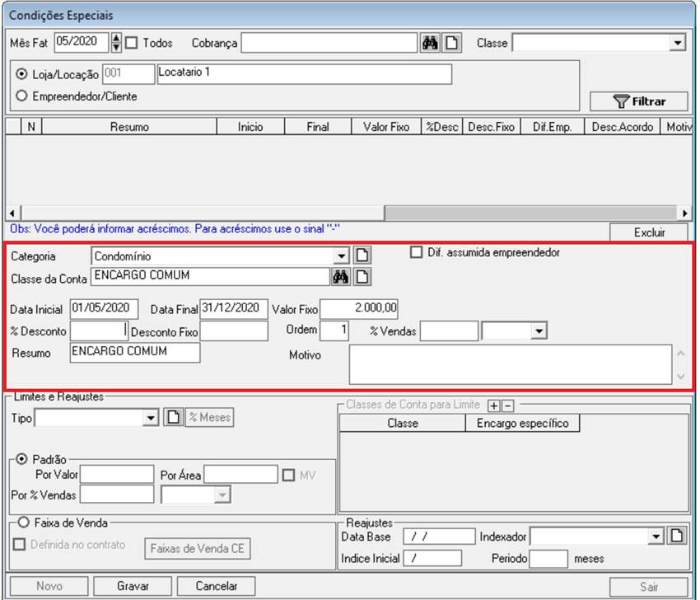This screenshot has height=600, width=700.
Task: Click the Excluir button
Action: coord(649,232)
